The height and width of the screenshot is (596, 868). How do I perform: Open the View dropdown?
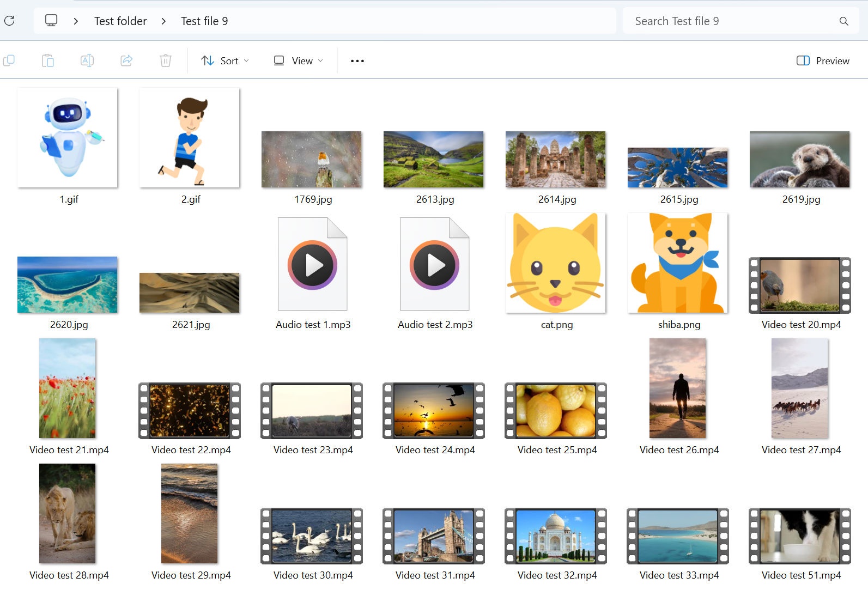[298, 60]
